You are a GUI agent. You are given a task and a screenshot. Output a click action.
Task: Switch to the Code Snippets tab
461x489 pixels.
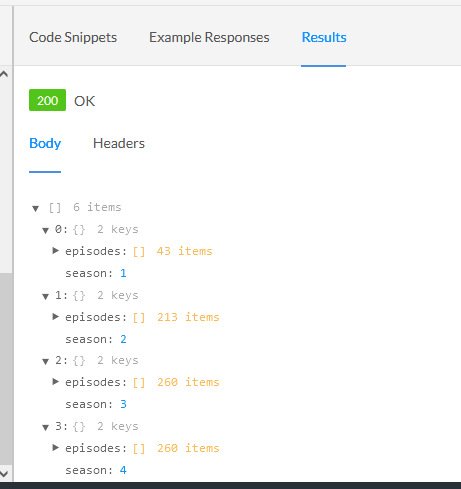[73, 37]
